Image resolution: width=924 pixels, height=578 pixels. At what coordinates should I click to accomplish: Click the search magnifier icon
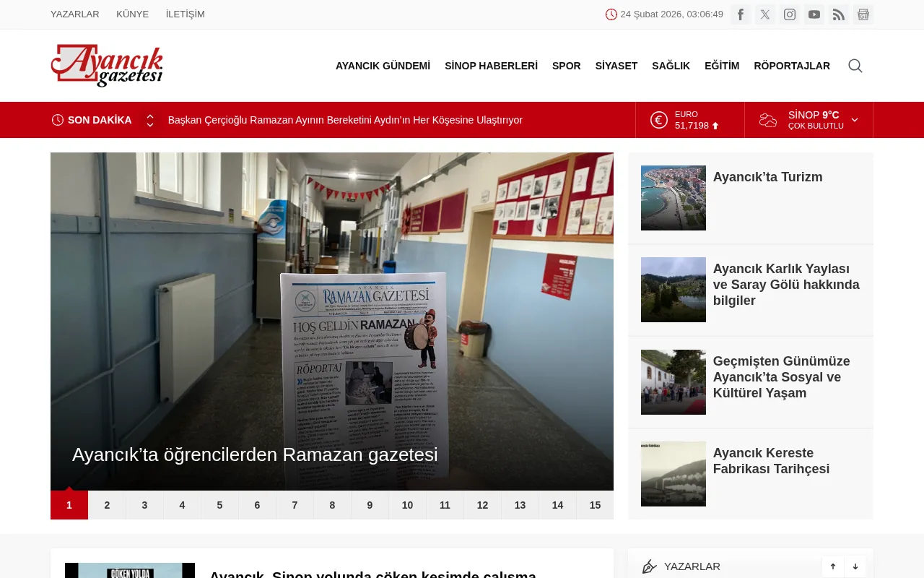coord(855,66)
